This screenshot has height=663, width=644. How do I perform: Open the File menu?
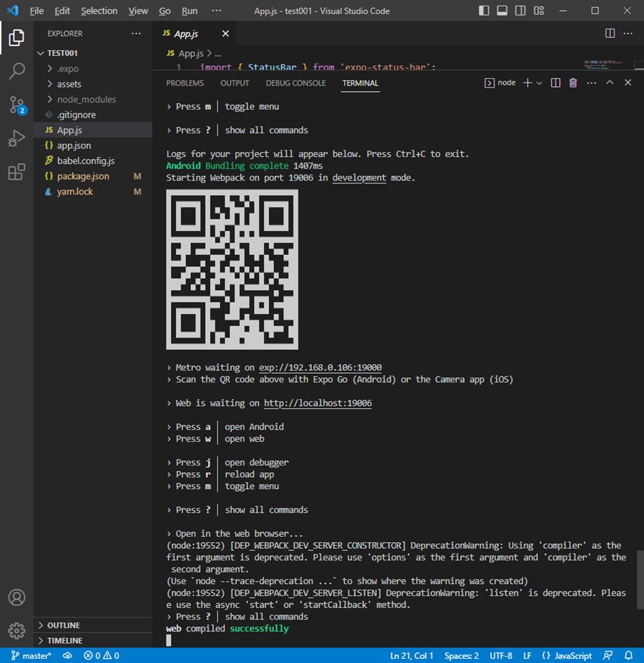click(37, 11)
